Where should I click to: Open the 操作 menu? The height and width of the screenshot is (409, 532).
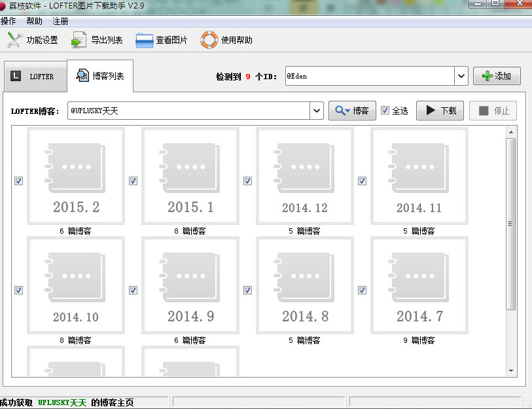pos(8,21)
